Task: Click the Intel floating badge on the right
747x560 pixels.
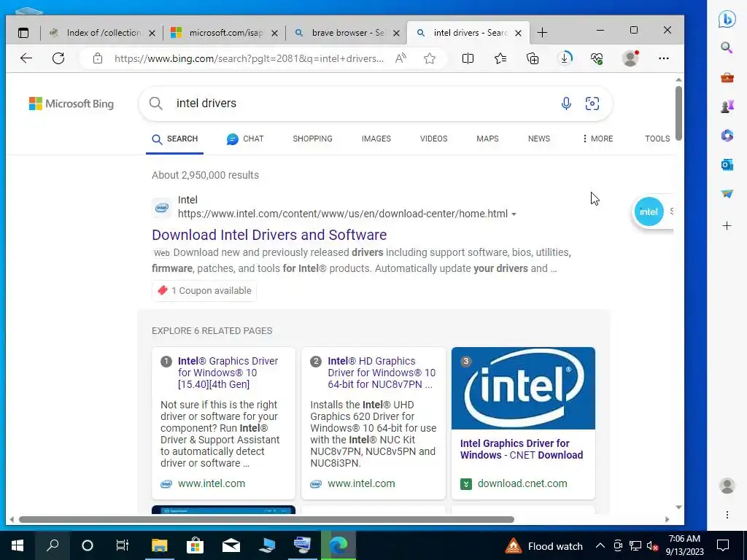Action: pyautogui.click(x=649, y=211)
